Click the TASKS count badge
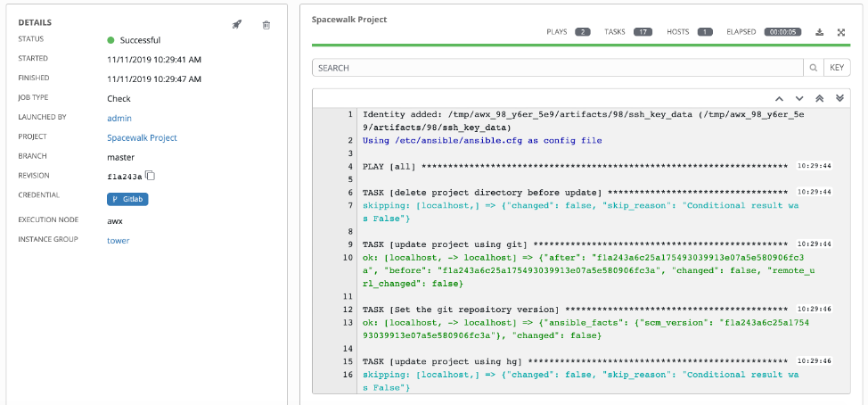Image resolution: width=868 pixels, height=405 pixels. (x=643, y=32)
